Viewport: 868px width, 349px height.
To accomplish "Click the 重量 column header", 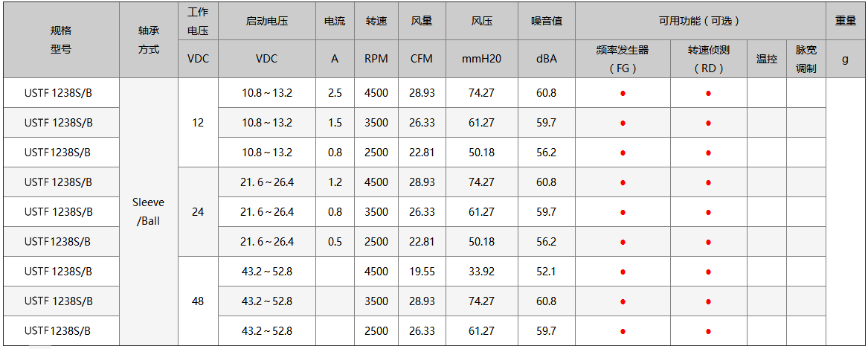I will click(846, 21).
